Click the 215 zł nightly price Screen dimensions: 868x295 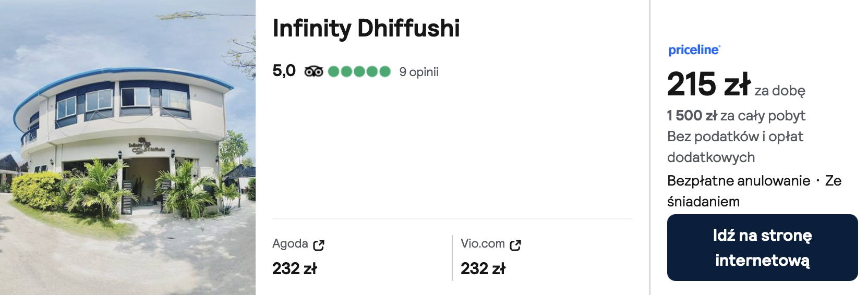[x=708, y=85]
